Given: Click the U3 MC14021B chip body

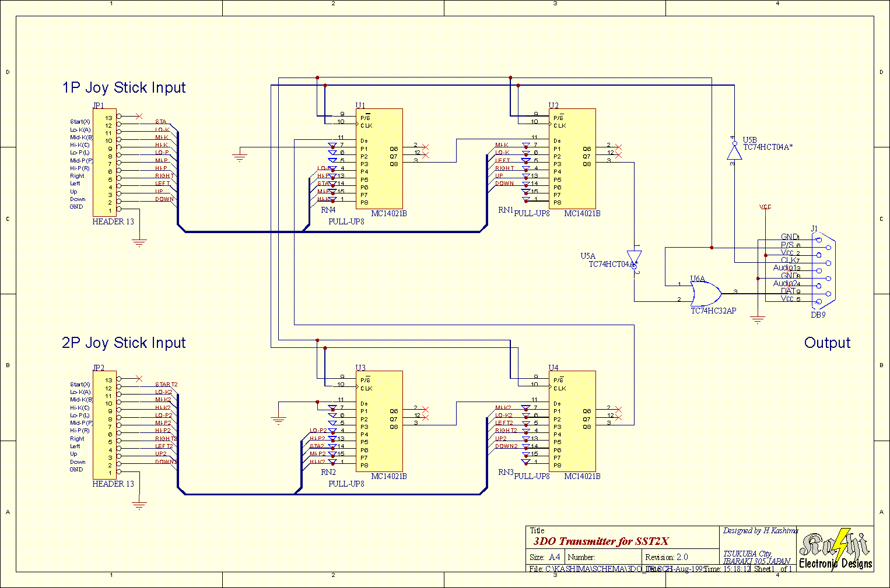Looking at the screenshot, I should click(379, 421).
